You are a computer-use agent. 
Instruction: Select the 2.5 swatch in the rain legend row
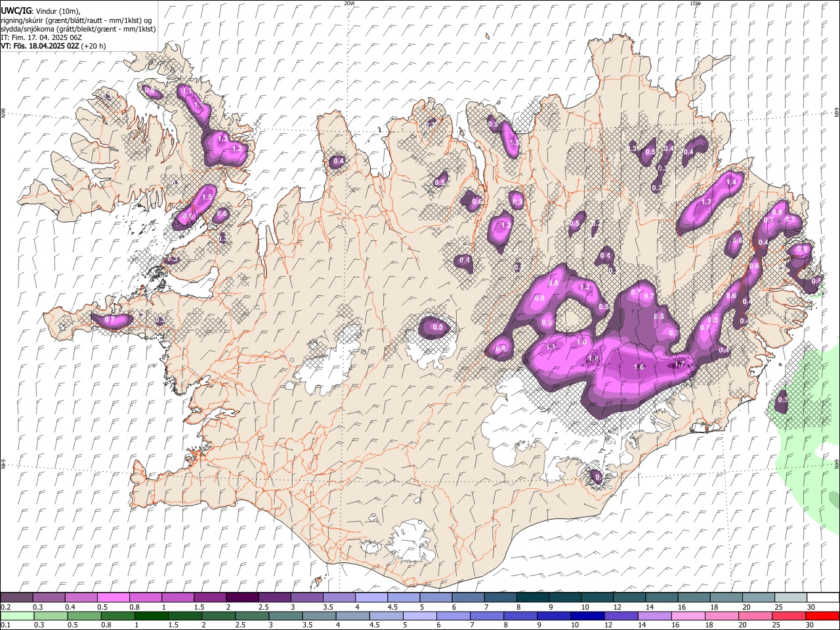[251, 616]
